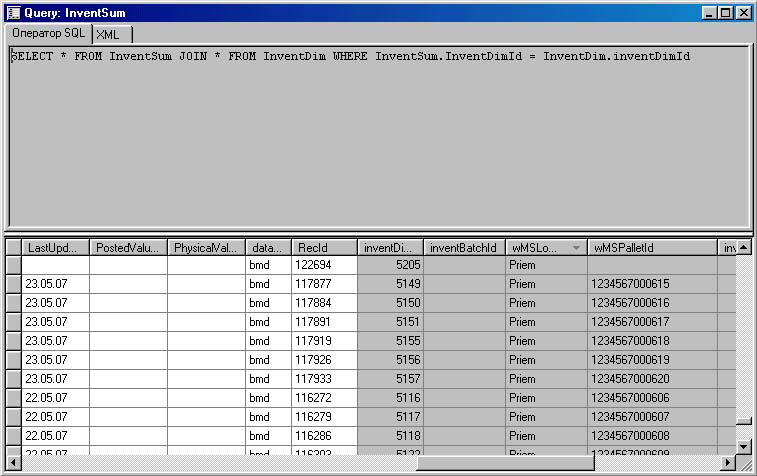This screenshot has width=757, height=476.
Task: Click the data... column header
Action: [268, 248]
